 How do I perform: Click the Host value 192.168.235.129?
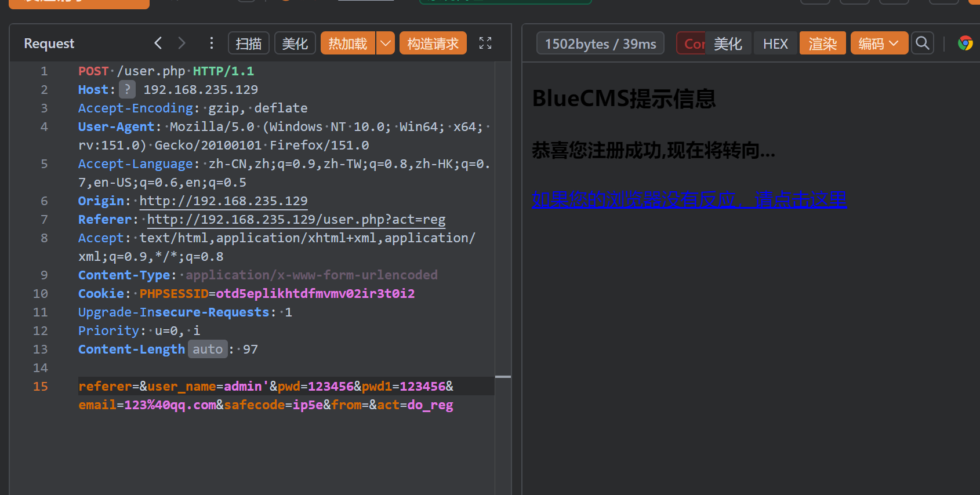tap(201, 89)
